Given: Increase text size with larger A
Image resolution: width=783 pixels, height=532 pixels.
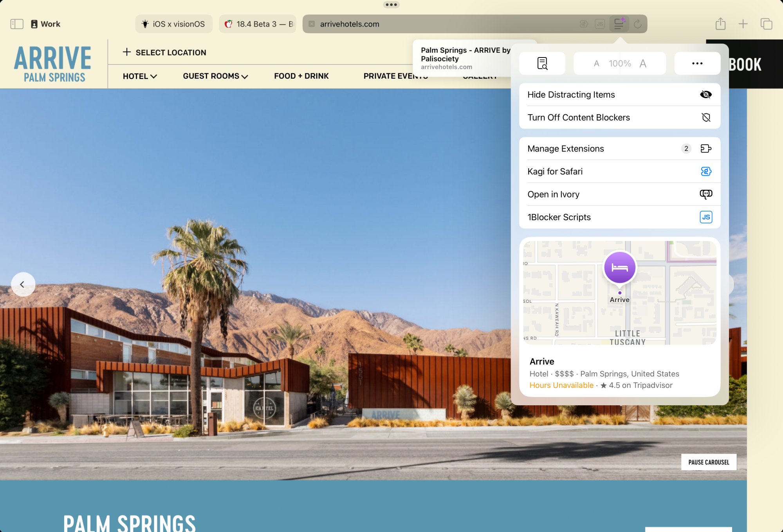Looking at the screenshot, I should pyautogui.click(x=643, y=63).
